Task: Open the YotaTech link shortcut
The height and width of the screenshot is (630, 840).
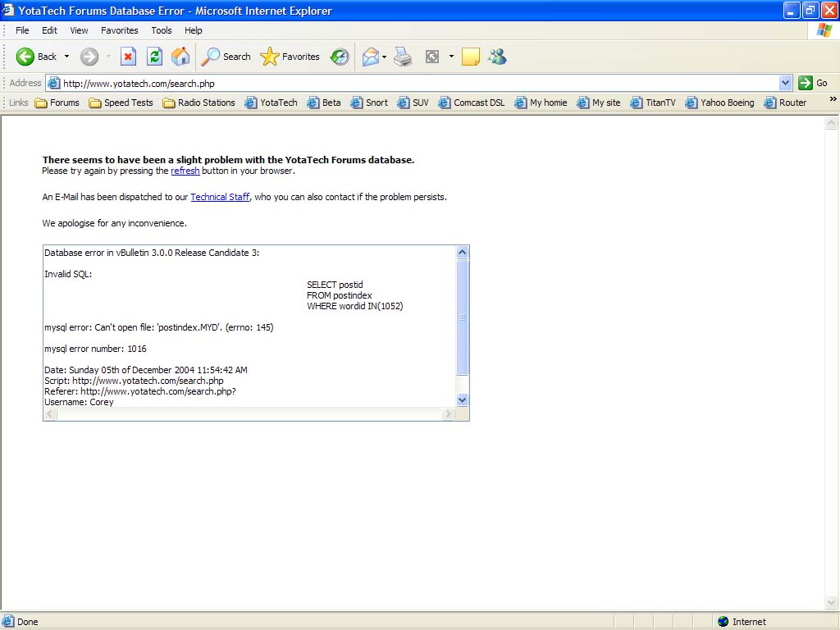Action: coord(271,103)
